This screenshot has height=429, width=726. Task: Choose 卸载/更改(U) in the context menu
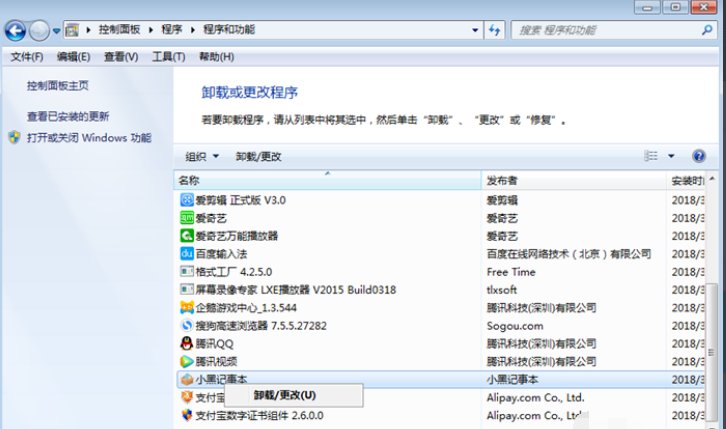pyautogui.click(x=294, y=396)
